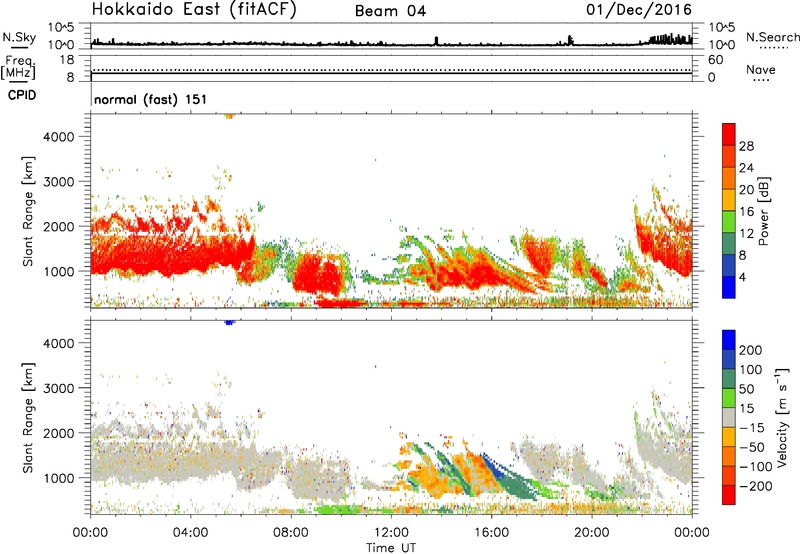This screenshot has height=554, width=800.
Task: Select the 'Time UT' axis title
Action: pos(391,548)
